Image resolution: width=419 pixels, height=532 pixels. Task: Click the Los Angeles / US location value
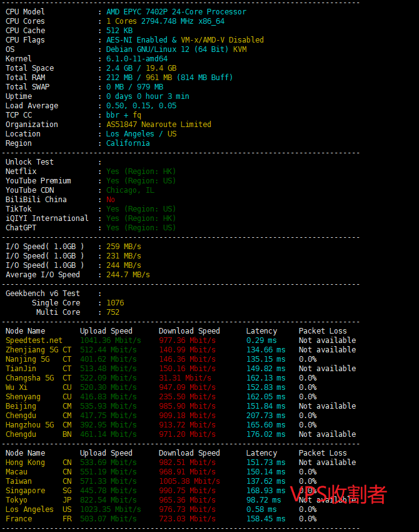pos(141,134)
